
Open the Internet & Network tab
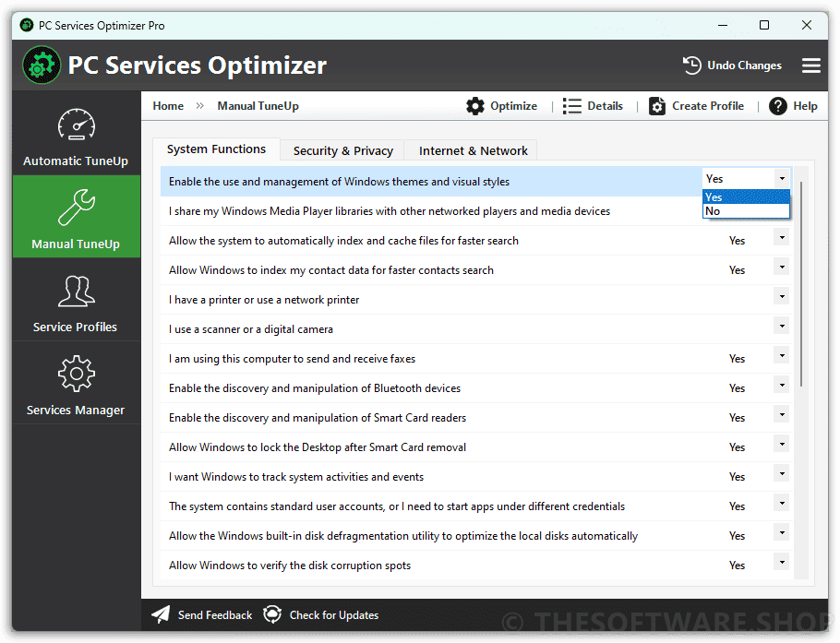pyautogui.click(x=473, y=151)
